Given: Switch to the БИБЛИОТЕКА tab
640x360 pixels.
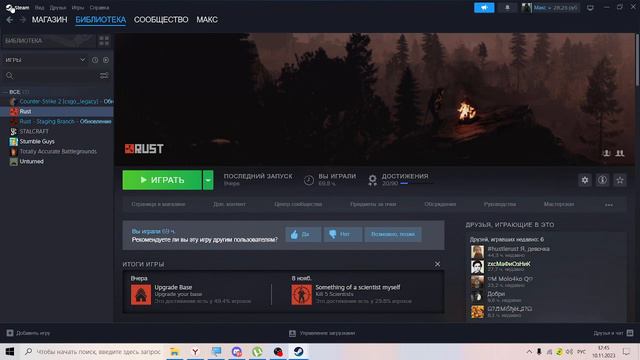Looking at the screenshot, I should coord(100,20).
